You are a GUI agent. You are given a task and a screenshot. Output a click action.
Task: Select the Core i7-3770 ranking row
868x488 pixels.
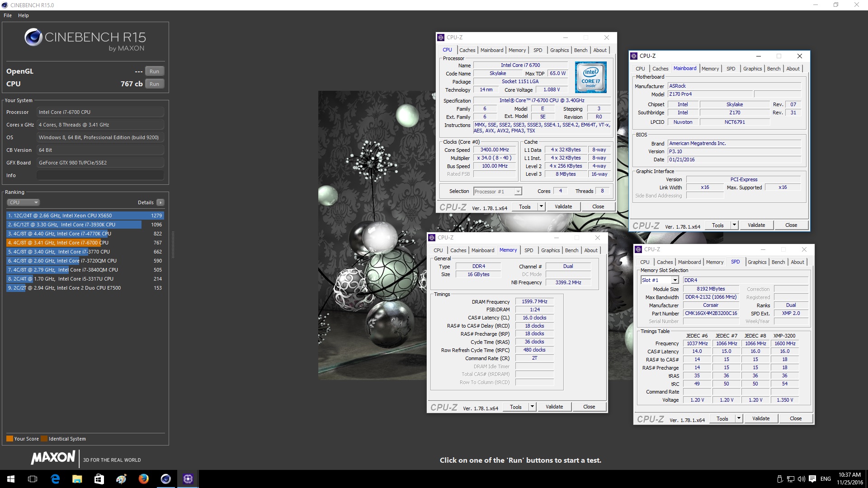point(85,252)
